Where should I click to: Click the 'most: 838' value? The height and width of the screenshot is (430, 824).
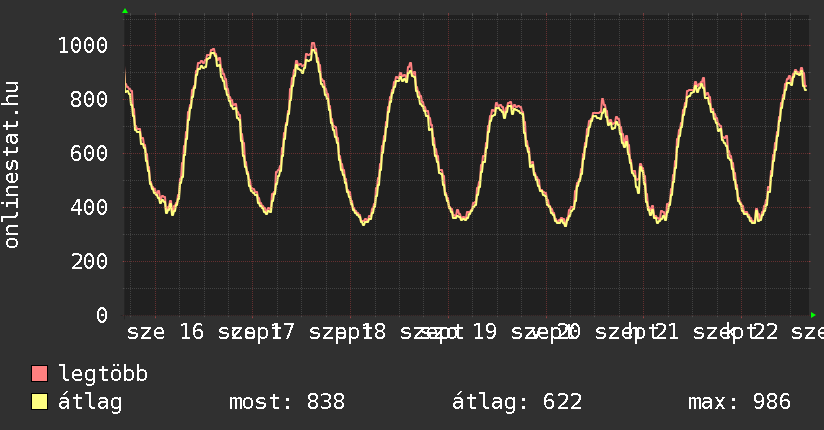287,402
